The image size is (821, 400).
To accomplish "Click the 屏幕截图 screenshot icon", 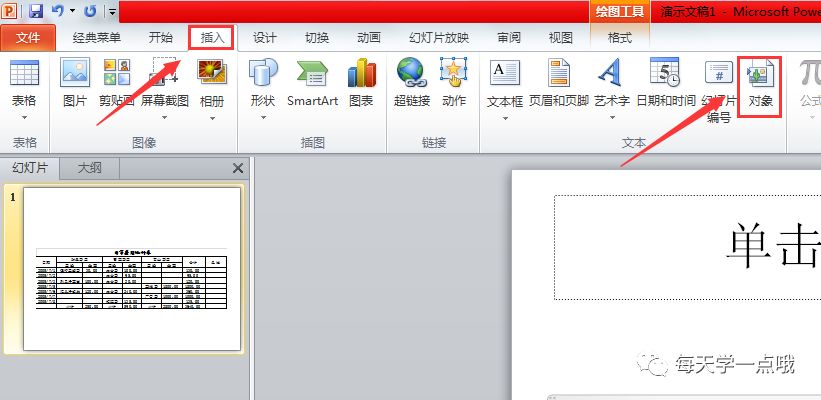I will (x=165, y=73).
